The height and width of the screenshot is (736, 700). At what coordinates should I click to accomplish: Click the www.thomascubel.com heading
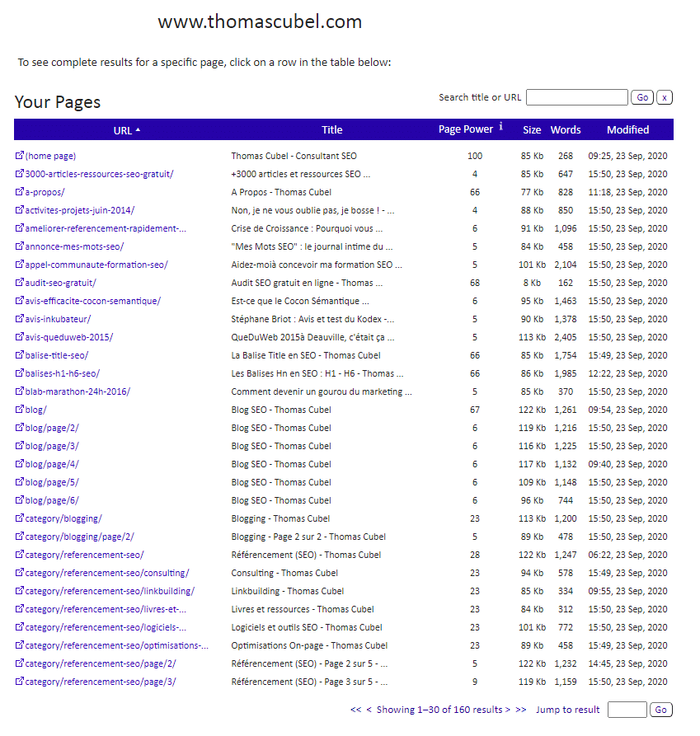[x=260, y=21]
